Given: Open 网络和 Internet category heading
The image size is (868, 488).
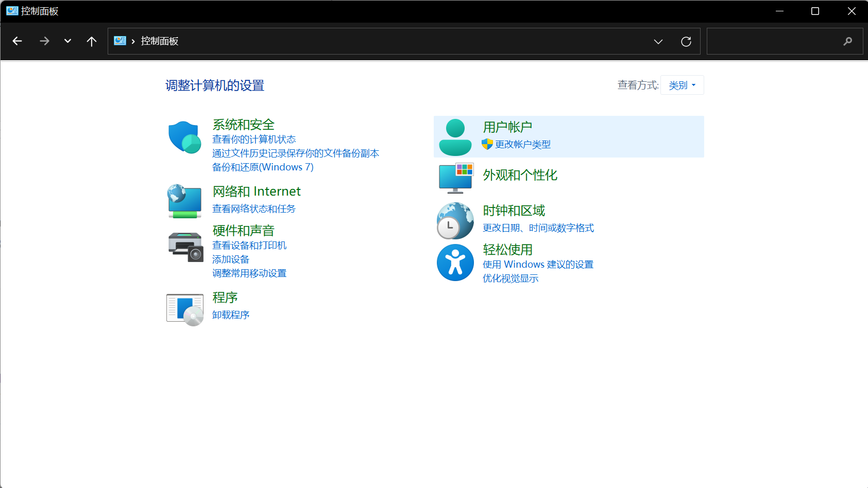Looking at the screenshot, I should (x=257, y=191).
